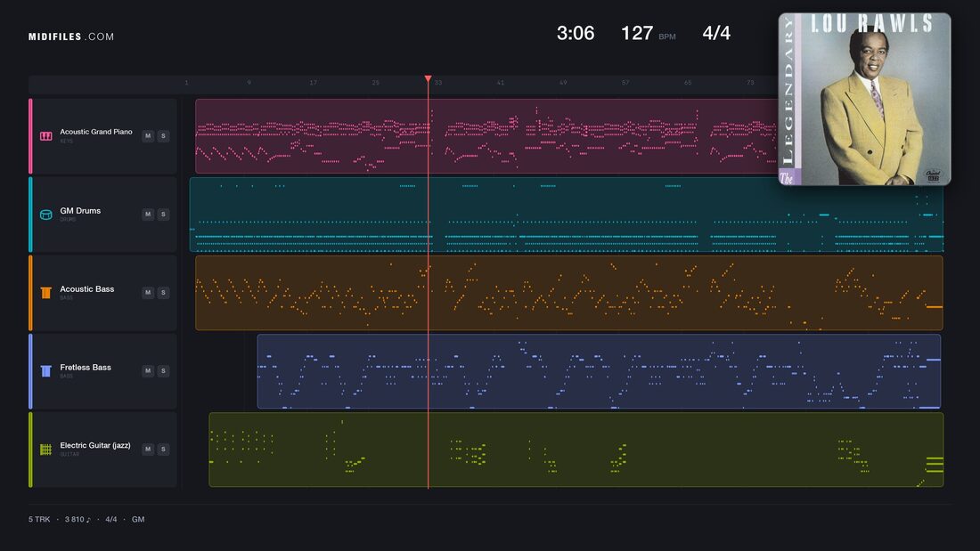Jump to bar 65 on the ruler
This screenshot has width=980, height=551.
688,83
